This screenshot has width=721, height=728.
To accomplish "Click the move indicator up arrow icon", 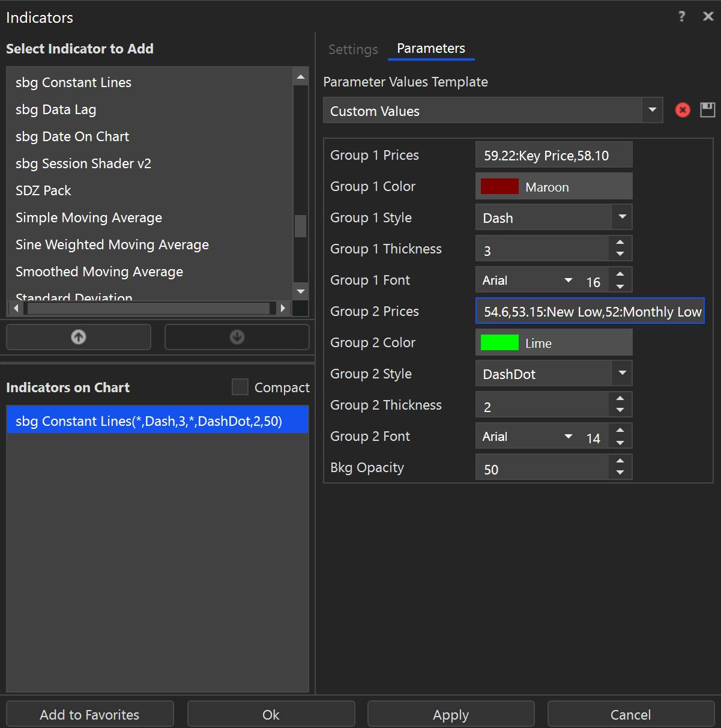I will [x=78, y=337].
